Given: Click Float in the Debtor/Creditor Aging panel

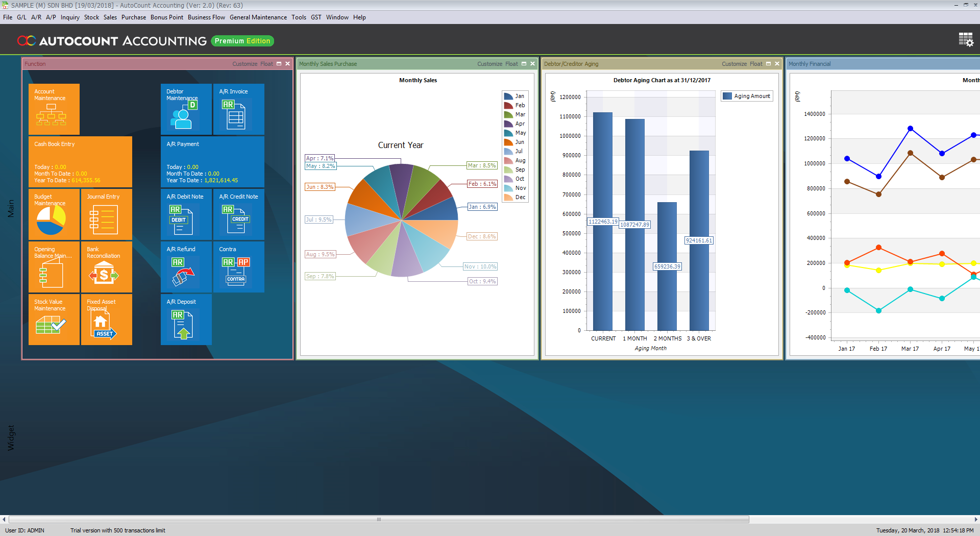Looking at the screenshot, I should (755, 64).
